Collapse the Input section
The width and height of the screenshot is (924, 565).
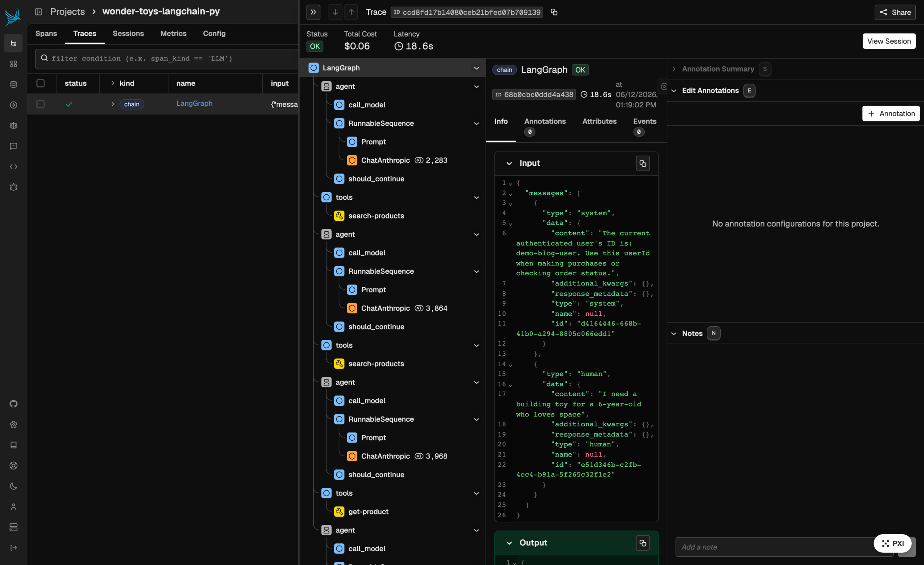click(509, 163)
